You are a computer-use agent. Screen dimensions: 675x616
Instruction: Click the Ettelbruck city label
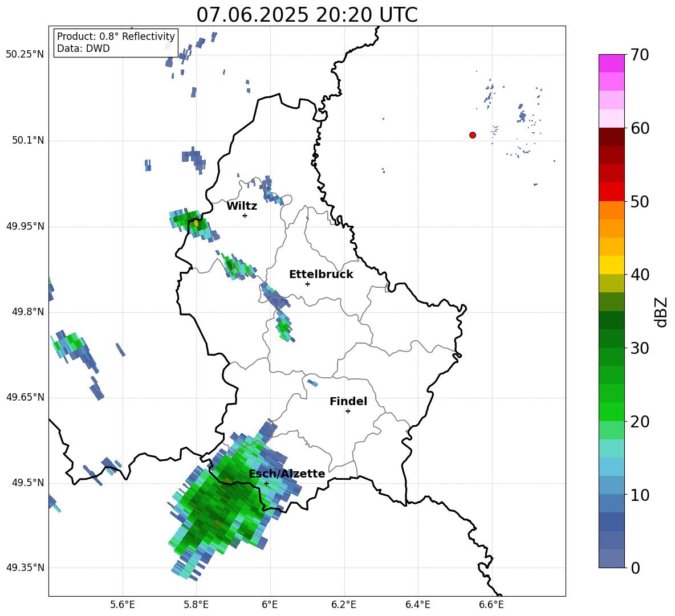[321, 275]
